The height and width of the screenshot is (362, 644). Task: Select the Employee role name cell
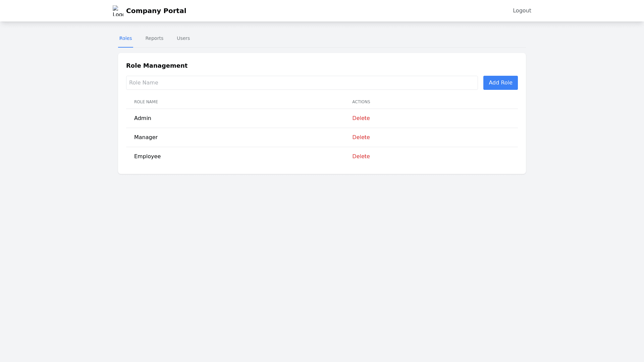click(147, 157)
